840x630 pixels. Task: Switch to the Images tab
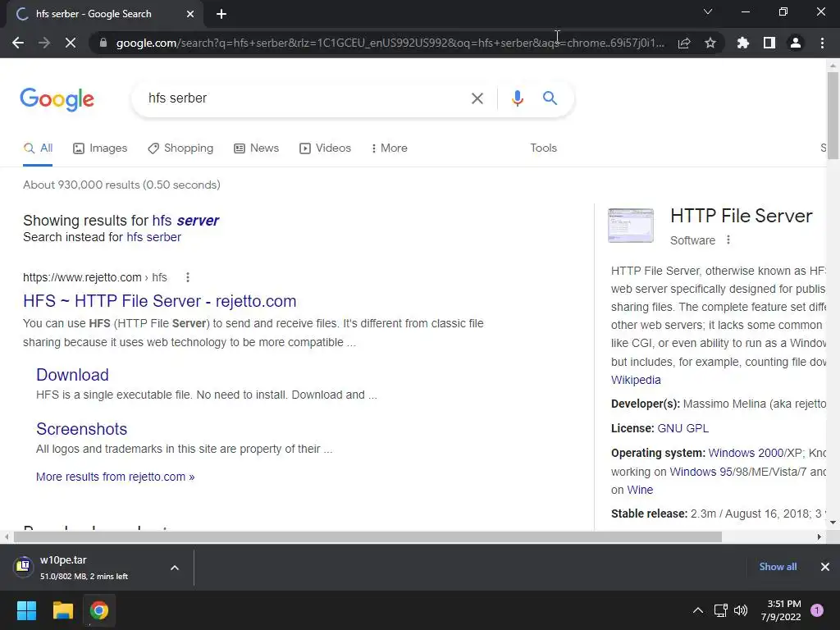pyautogui.click(x=100, y=148)
